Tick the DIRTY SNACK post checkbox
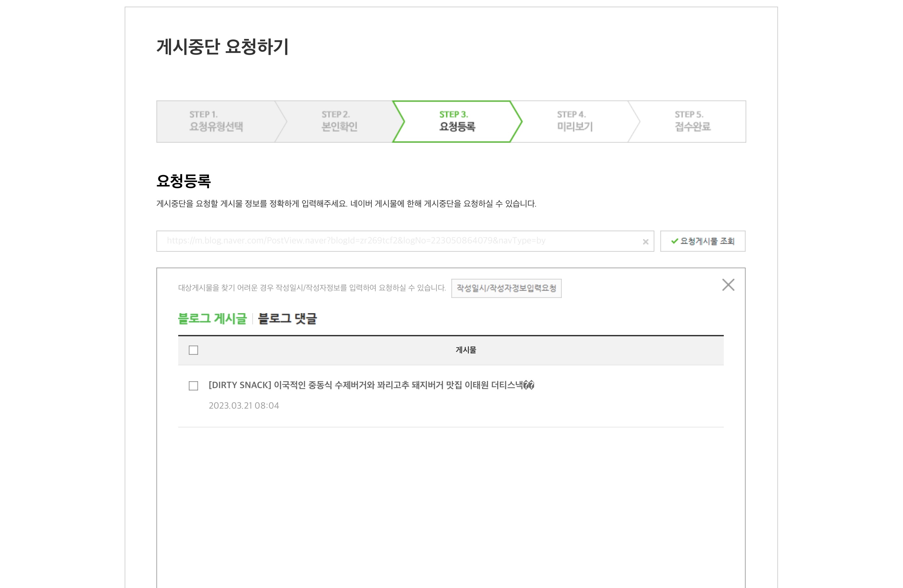903x588 pixels. pyautogui.click(x=193, y=386)
